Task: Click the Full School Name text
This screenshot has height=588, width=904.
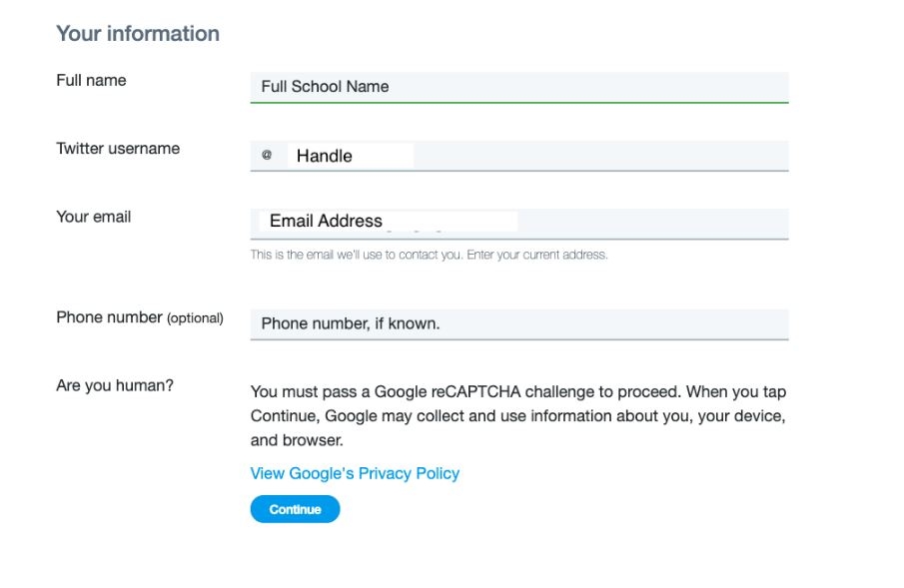Action: coord(325,87)
